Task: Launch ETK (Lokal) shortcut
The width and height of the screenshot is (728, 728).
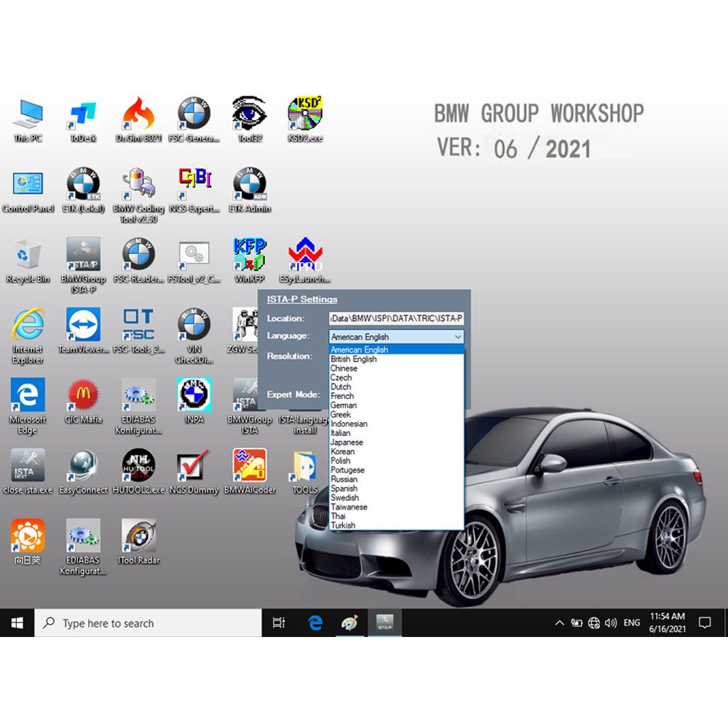Action: [x=83, y=190]
